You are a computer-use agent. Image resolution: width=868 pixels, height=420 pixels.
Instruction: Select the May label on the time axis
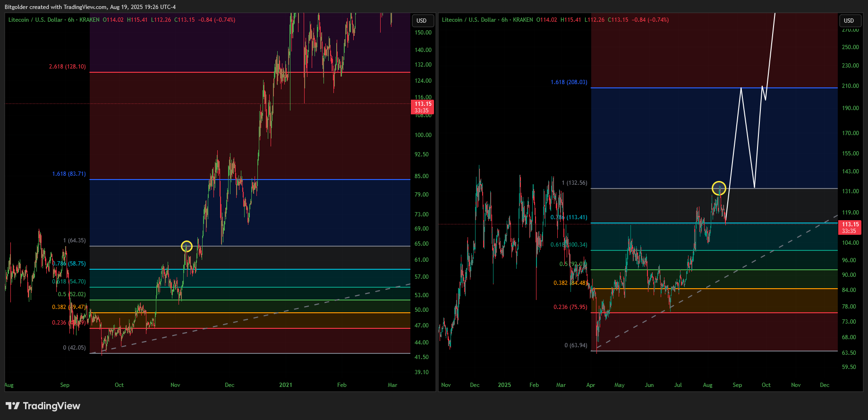(x=620, y=385)
